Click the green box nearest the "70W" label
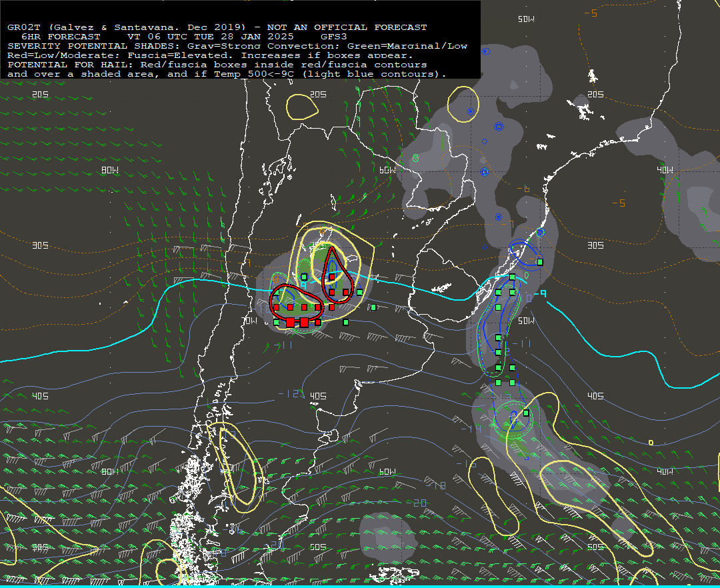 click(276, 322)
